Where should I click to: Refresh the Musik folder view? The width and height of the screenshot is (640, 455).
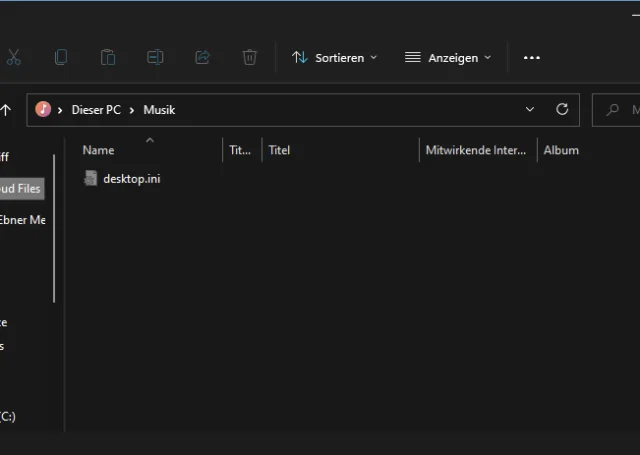[562, 110]
